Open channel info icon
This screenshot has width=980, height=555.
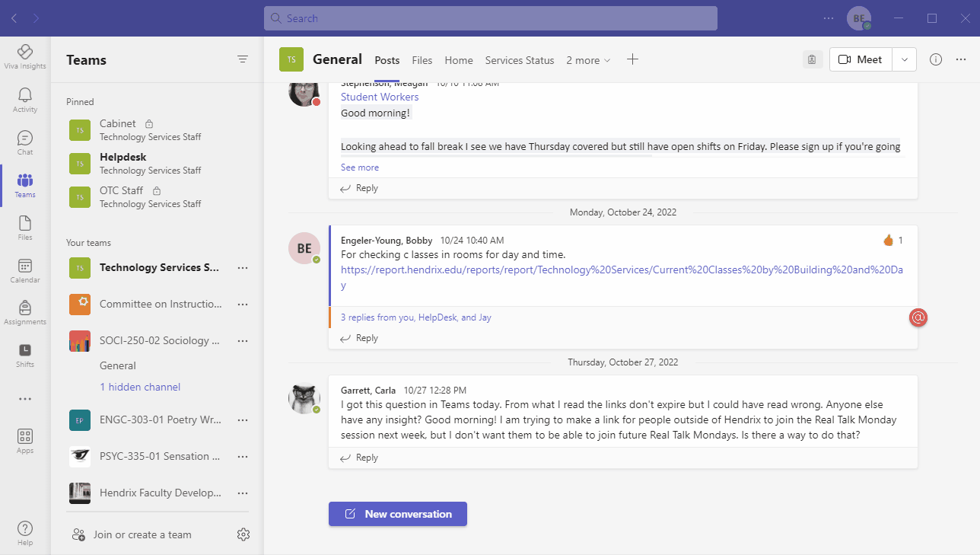coord(937,59)
